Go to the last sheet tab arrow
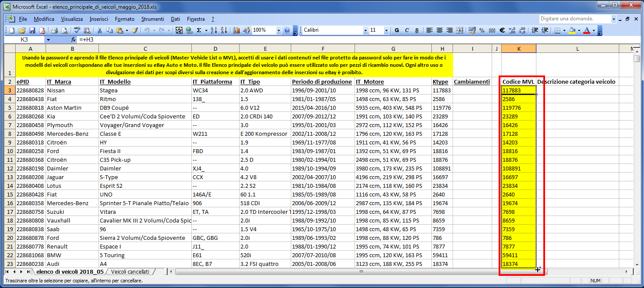 tap(29, 272)
